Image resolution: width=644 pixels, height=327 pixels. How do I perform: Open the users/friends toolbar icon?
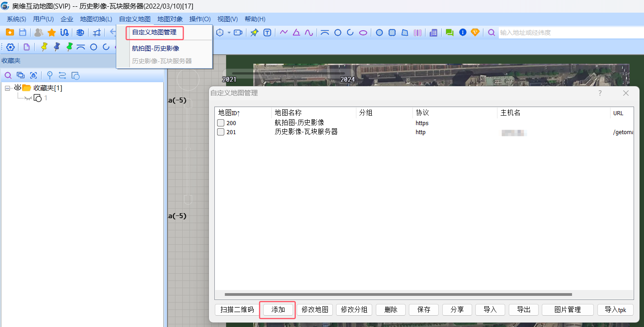[x=39, y=33]
